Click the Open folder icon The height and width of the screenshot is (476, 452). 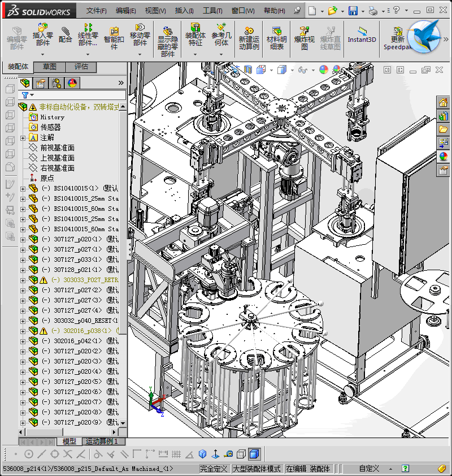coord(332,11)
